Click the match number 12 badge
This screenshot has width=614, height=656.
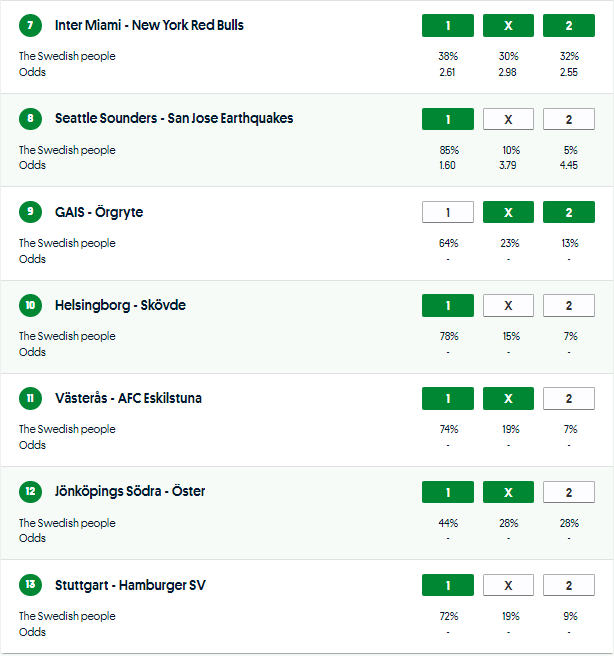31,491
